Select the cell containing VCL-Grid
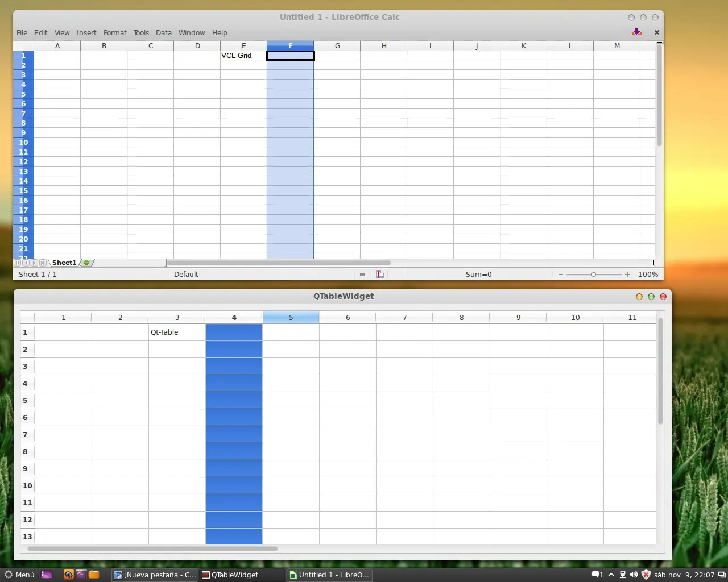 coord(243,55)
